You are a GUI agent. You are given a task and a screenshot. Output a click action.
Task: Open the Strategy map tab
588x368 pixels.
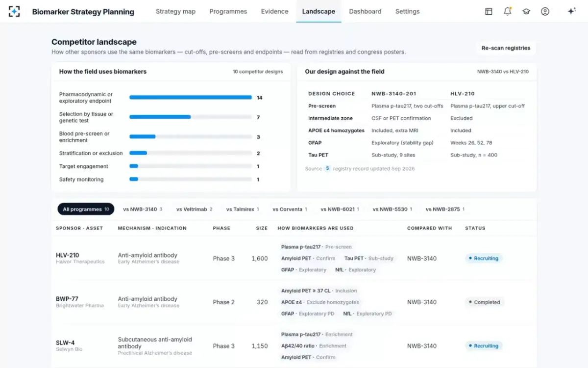point(175,11)
